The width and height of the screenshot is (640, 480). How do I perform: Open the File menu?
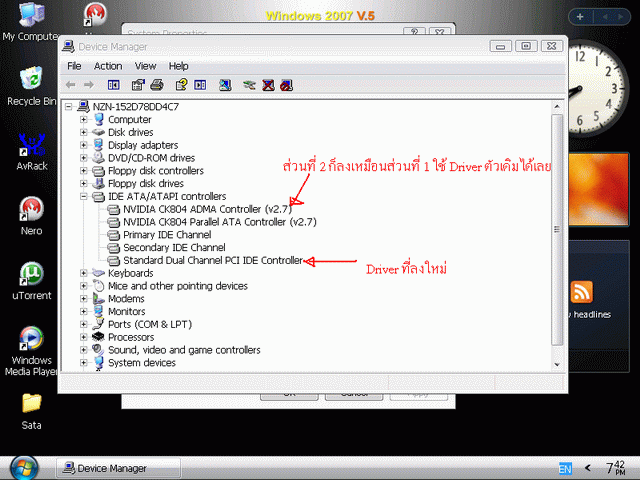(x=74, y=66)
